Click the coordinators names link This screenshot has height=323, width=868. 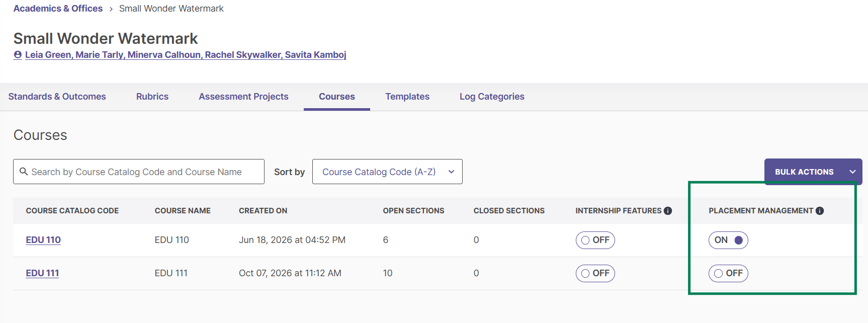(x=186, y=55)
